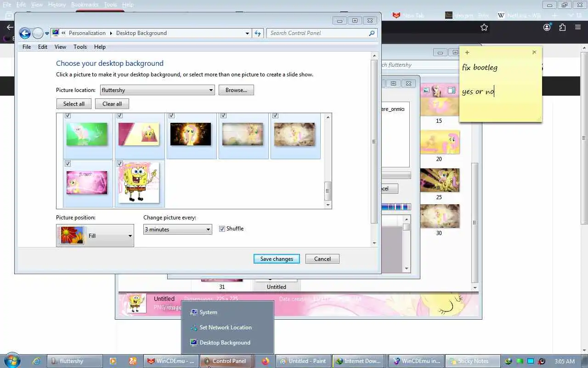This screenshot has width=588, height=368.
Task: Click the Clear all button
Action: (112, 104)
